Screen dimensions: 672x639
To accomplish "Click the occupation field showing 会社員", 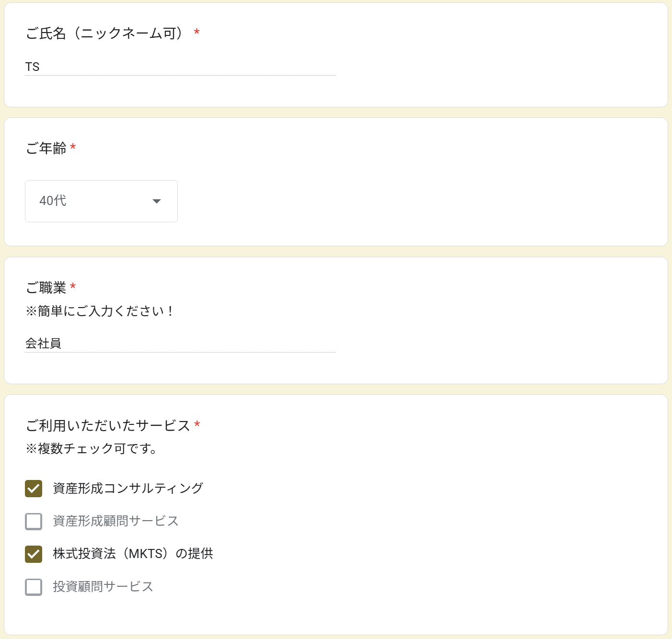I will 180,343.
